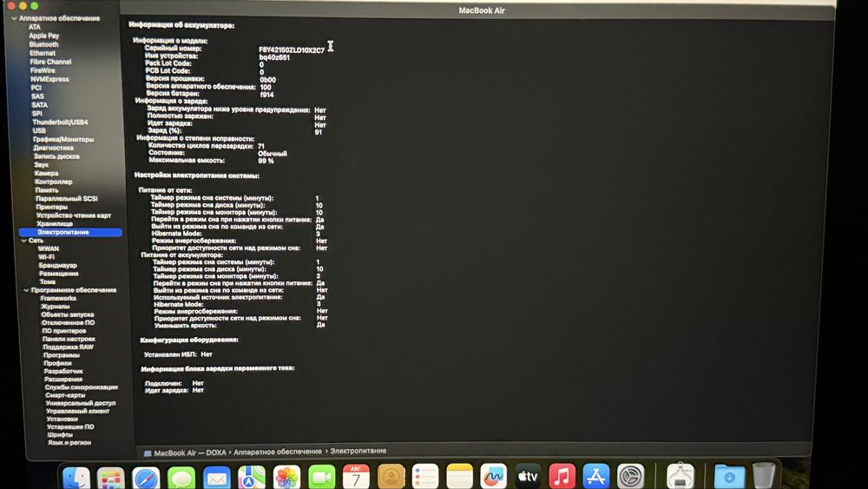Select WWAN under Сеть
This screenshot has width=868, height=489.
49,248
